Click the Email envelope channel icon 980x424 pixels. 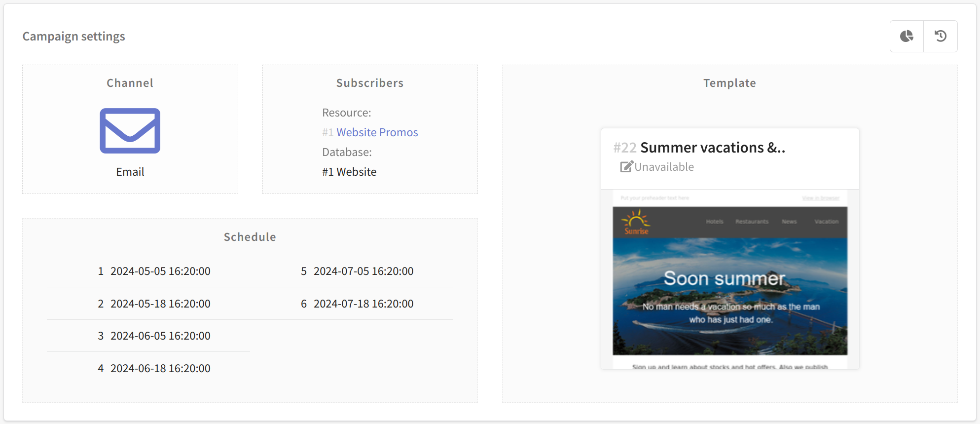(x=130, y=131)
